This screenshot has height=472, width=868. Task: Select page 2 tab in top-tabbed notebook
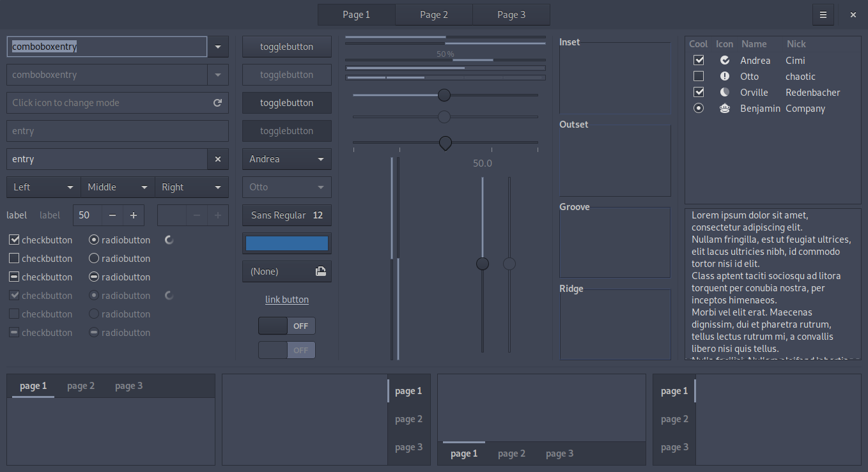pos(81,386)
